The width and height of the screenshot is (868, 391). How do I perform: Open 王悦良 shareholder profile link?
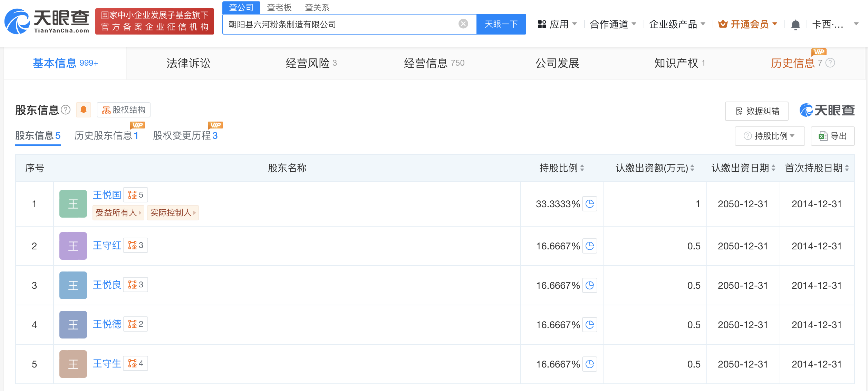[x=107, y=285]
